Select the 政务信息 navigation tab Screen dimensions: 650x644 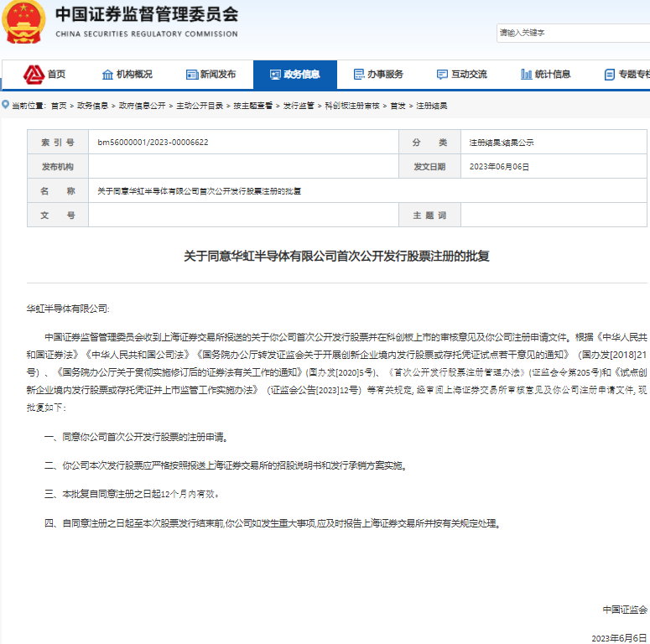pyautogui.click(x=295, y=75)
